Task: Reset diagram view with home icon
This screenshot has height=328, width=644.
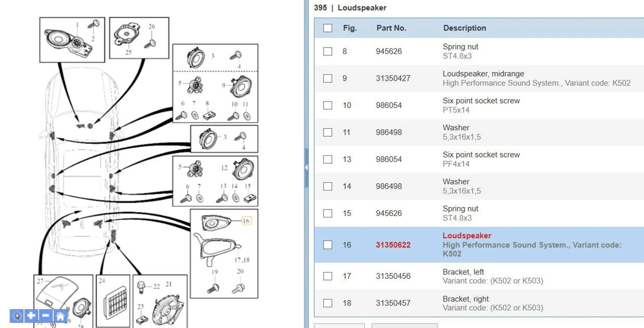Action: 60,316
